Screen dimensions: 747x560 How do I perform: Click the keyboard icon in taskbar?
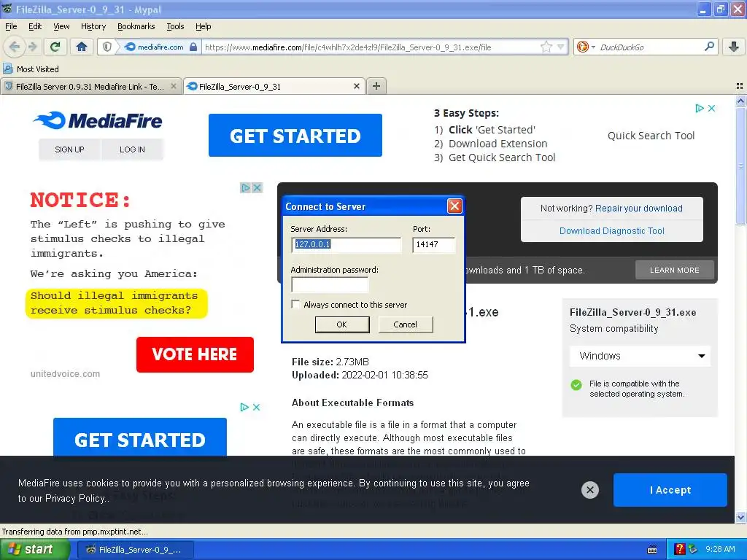click(652, 550)
